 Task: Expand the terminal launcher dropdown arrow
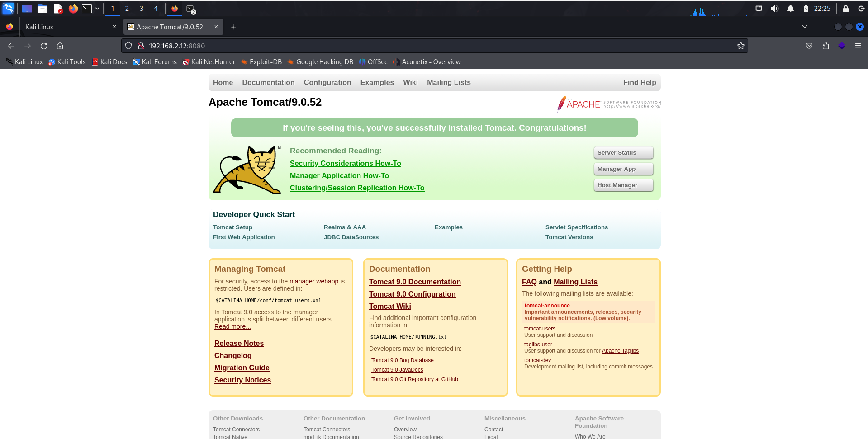point(97,9)
